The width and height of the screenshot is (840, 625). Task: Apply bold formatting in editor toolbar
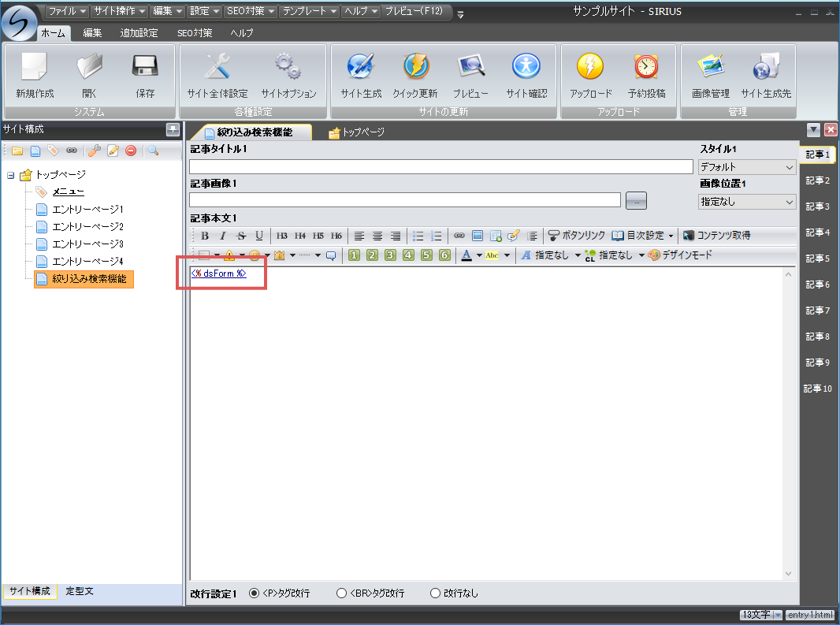tap(205, 236)
